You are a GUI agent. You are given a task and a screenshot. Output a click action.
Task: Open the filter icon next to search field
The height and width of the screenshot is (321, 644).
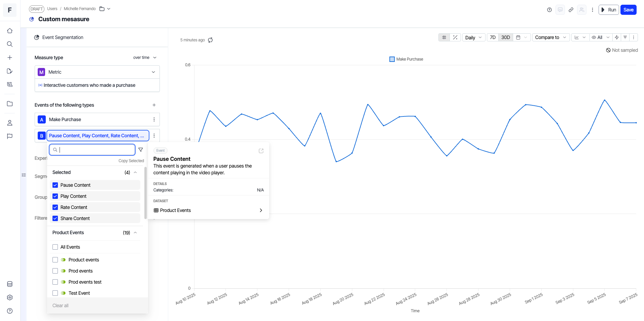point(141,150)
